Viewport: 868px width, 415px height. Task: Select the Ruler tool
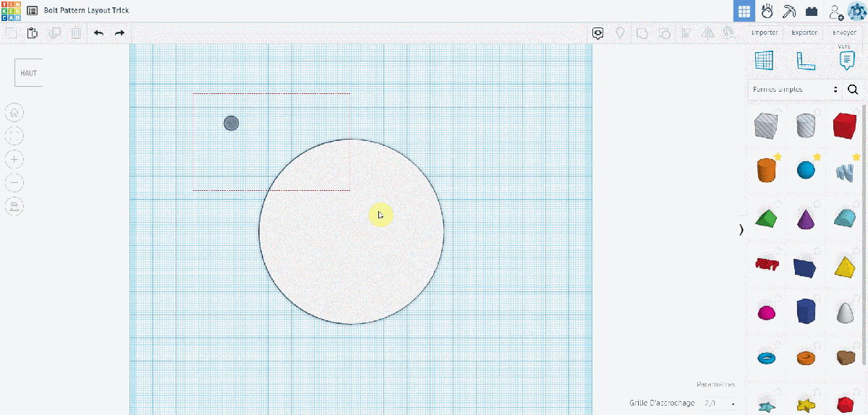tap(805, 61)
